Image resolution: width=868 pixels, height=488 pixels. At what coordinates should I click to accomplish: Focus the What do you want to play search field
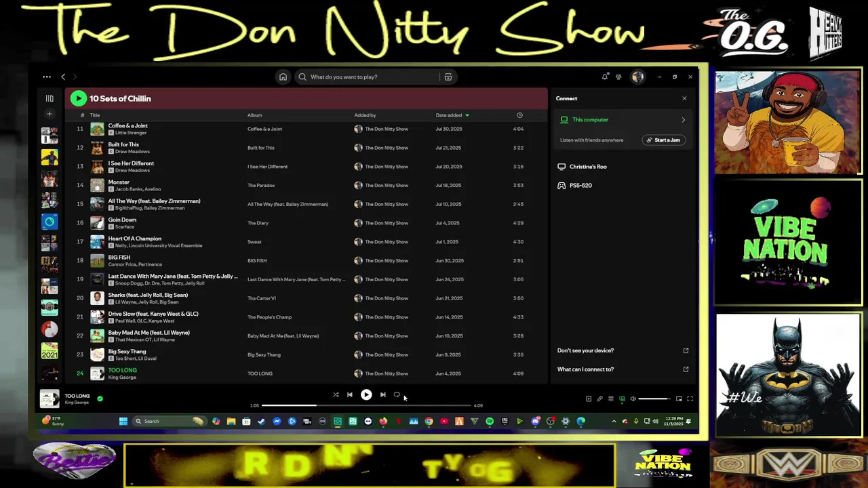pos(370,77)
